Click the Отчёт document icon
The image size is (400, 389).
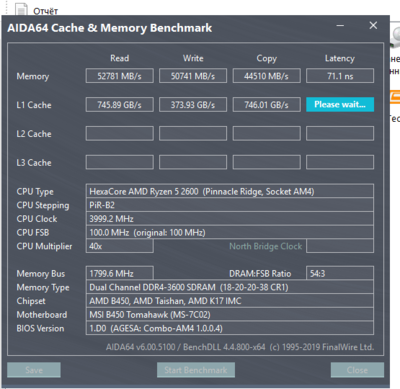tap(21, 9)
